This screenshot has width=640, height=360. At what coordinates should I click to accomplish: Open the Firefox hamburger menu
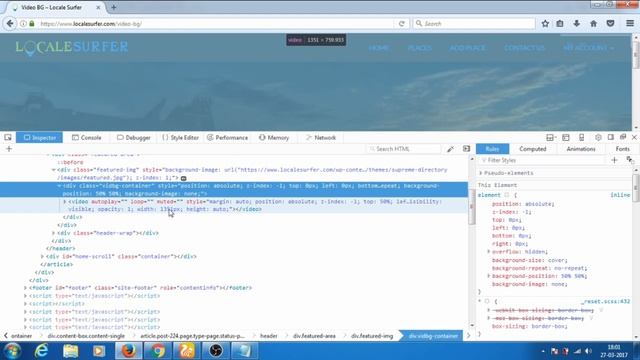[x=630, y=24]
